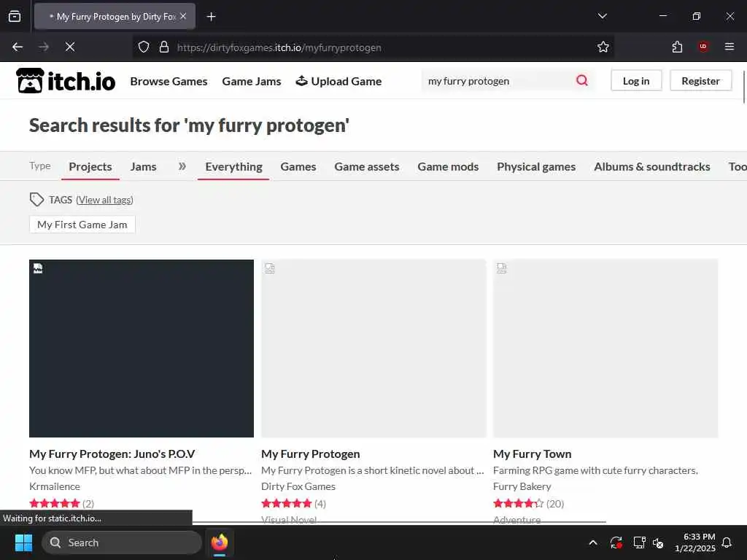Open the Dirty Fox Games author link
This screenshot has width=747, height=560.
(298, 486)
